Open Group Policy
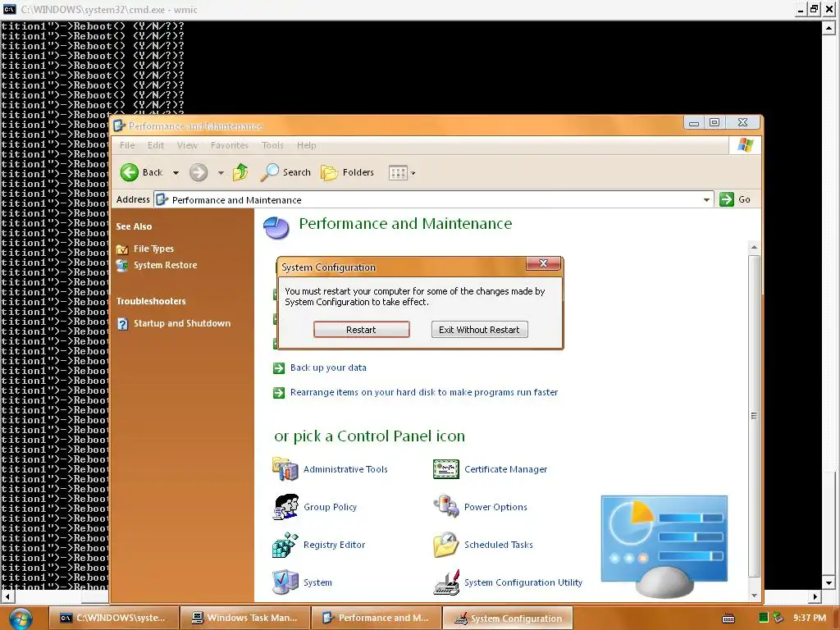Screen dimensions: 840x630 click(x=330, y=507)
